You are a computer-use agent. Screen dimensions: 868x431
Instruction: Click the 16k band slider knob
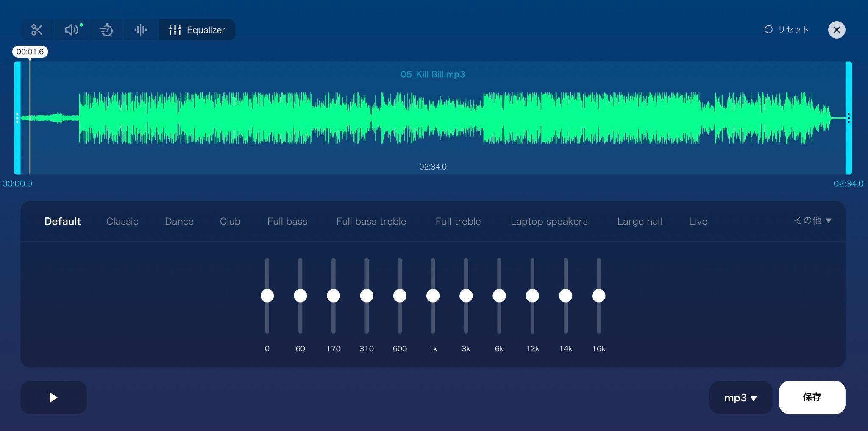click(x=598, y=295)
